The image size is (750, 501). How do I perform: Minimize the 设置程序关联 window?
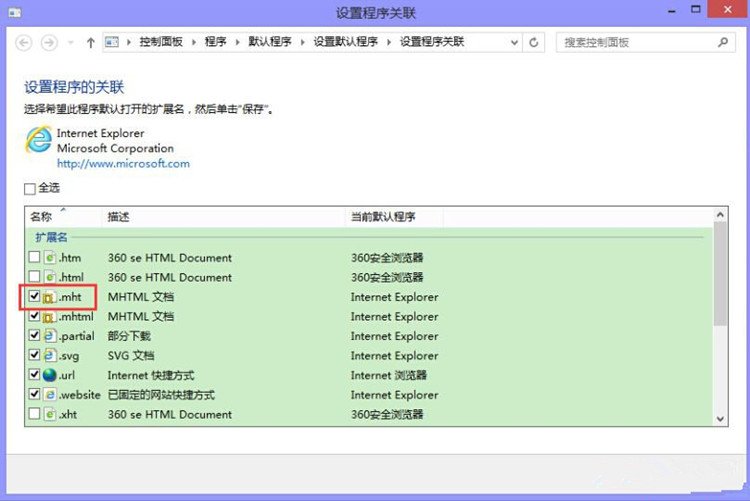672,11
